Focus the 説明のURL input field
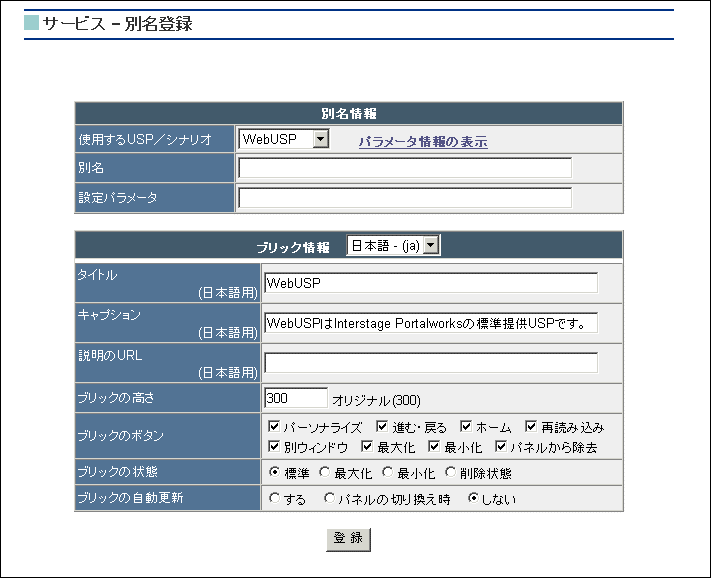Image resolution: width=711 pixels, height=578 pixels. click(431, 363)
